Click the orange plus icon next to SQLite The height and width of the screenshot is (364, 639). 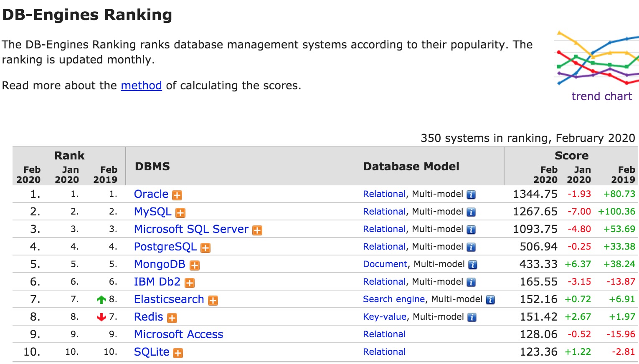178,353
